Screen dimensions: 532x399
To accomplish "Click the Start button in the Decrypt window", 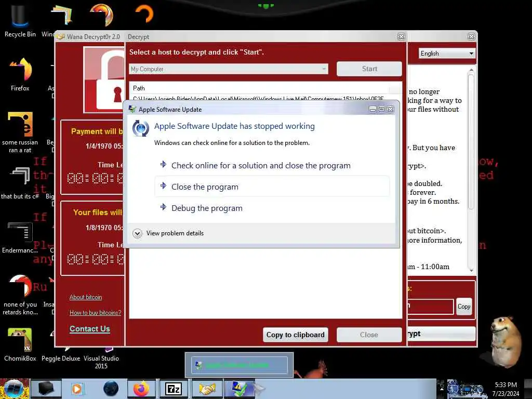I will coord(369,69).
